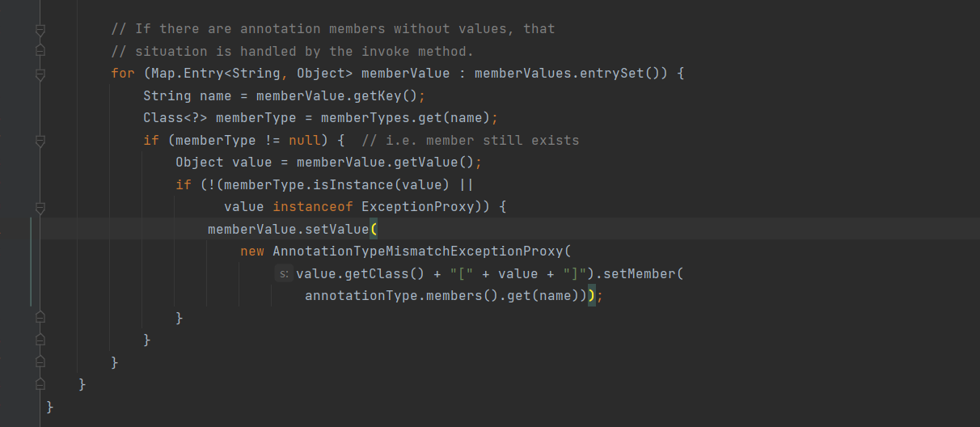This screenshot has width=980, height=427.
Task: Click the getKey method call
Action: 389,96
